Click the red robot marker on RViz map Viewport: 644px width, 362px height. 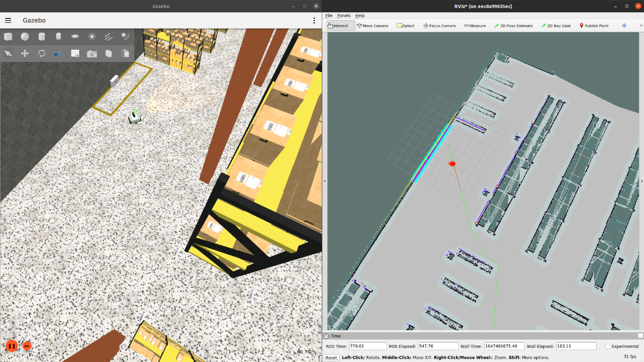(x=452, y=164)
